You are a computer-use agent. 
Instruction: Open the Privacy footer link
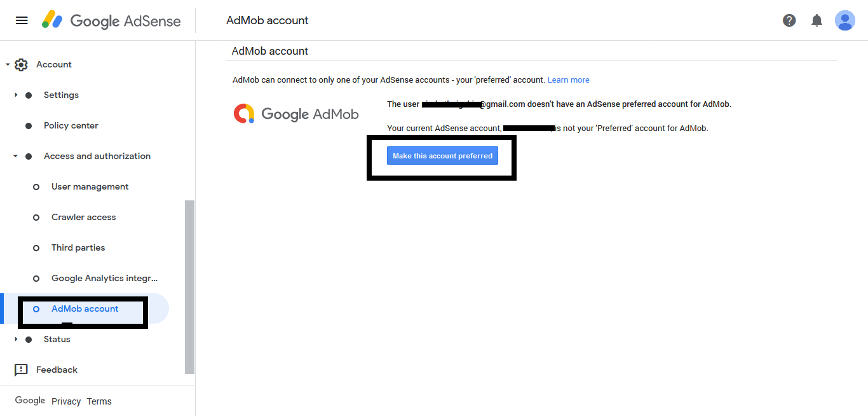tap(66, 401)
